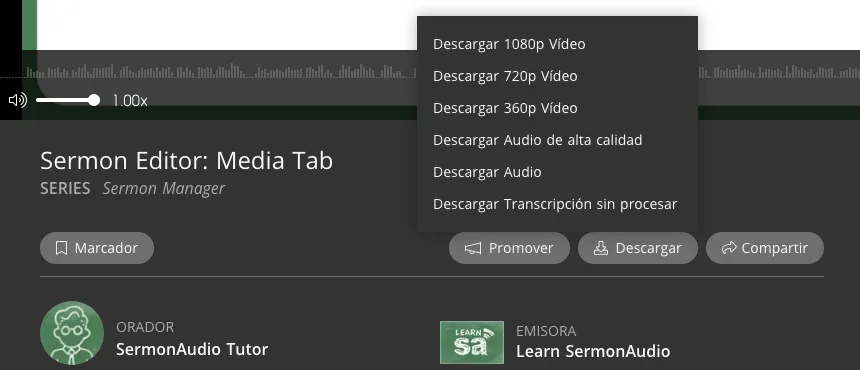
Task: Visit the Learn SermonAudio broadcaster page
Action: click(x=593, y=351)
